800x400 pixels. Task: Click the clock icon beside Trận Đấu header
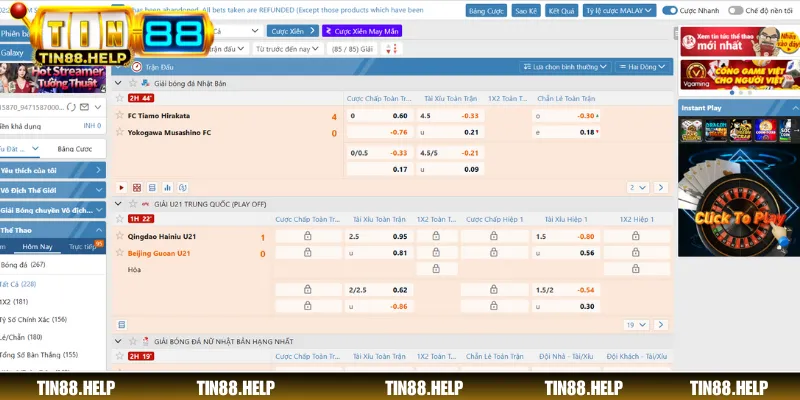point(137,67)
